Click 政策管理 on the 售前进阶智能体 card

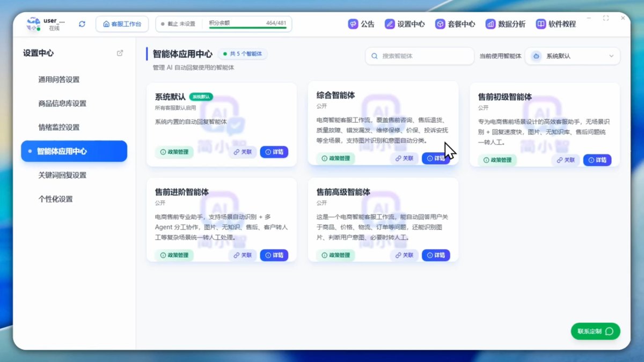point(174,255)
